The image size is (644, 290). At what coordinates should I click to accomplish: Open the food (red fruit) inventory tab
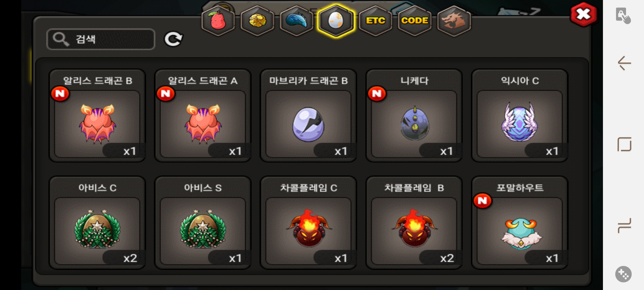click(x=218, y=21)
